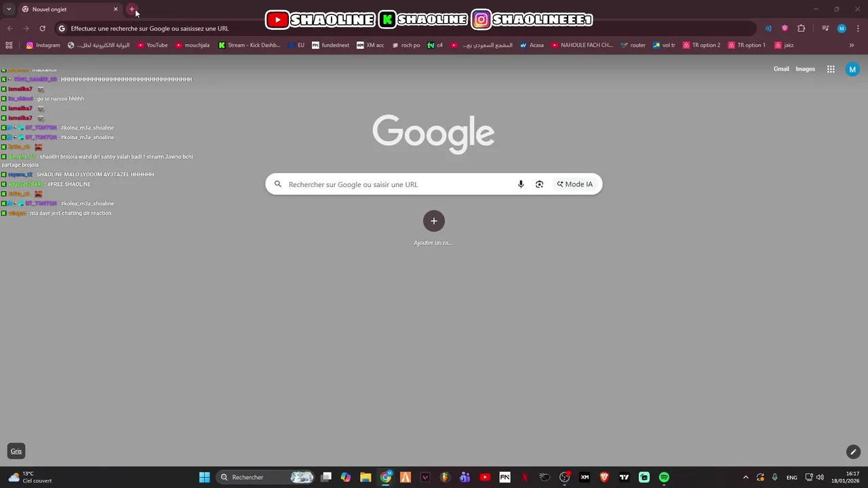The image size is (868, 488).
Task: Open the volume control in the tray
Action: point(820,477)
